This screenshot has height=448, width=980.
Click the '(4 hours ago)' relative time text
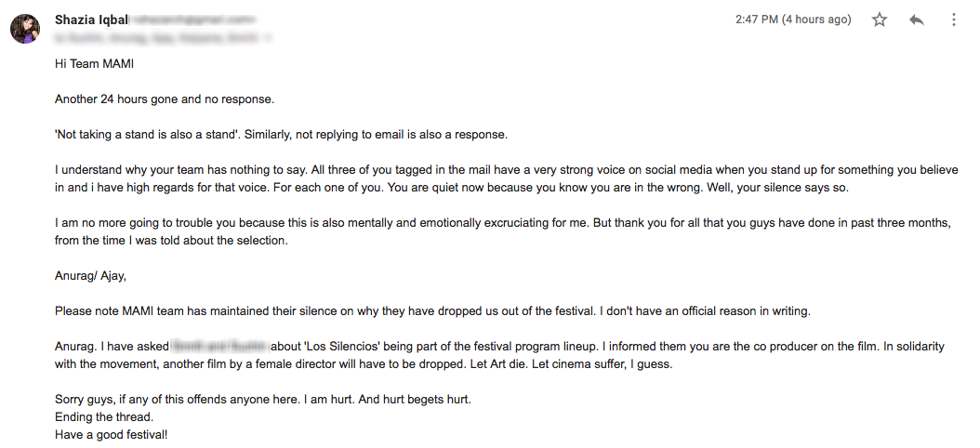point(817,20)
